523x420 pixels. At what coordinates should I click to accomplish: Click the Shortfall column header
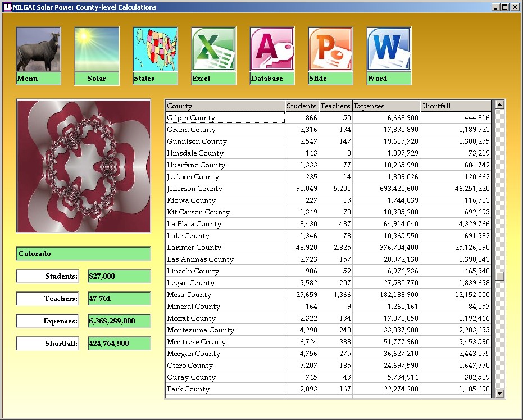click(455, 106)
